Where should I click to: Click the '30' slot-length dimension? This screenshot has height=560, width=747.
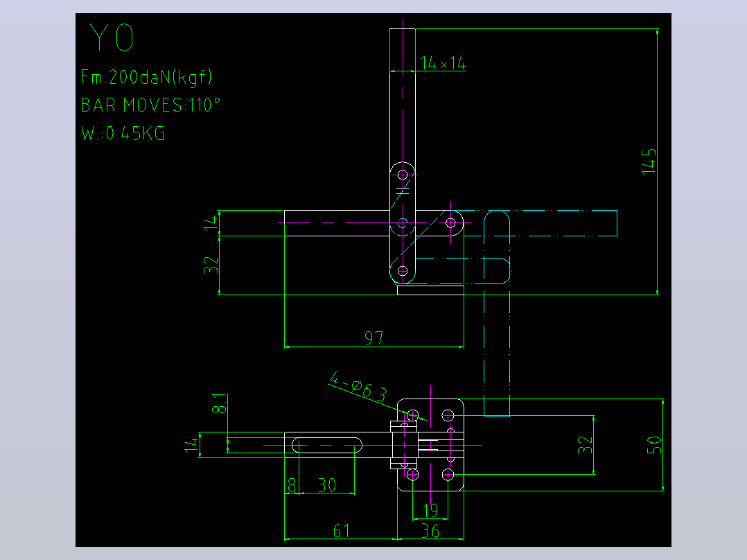327,486
